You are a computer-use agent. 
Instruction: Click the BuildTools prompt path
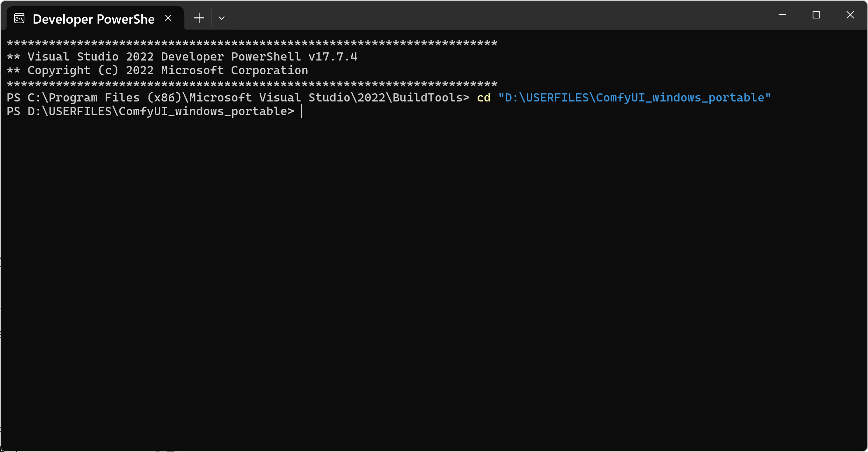click(x=236, y=97)
